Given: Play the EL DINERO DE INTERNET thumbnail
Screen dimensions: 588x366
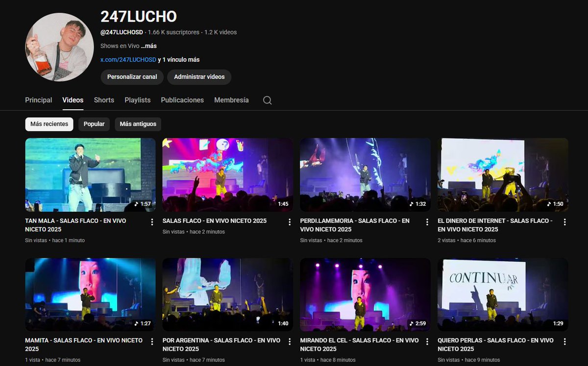Looking at the screenshot, I should (503, 175).
